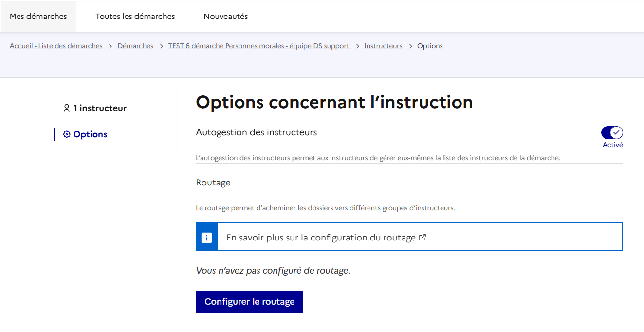Image resolution: width=644 pixels, height=332 pixels.
Task: Open the TEST 6 démarche Personnes morales breadcrumb
Action: 259,46
